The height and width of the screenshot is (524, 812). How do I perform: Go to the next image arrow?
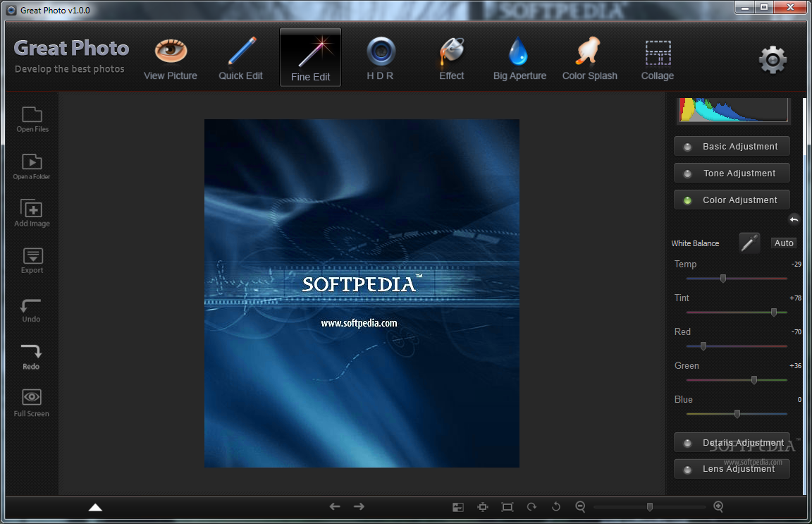tap(359, 506)
